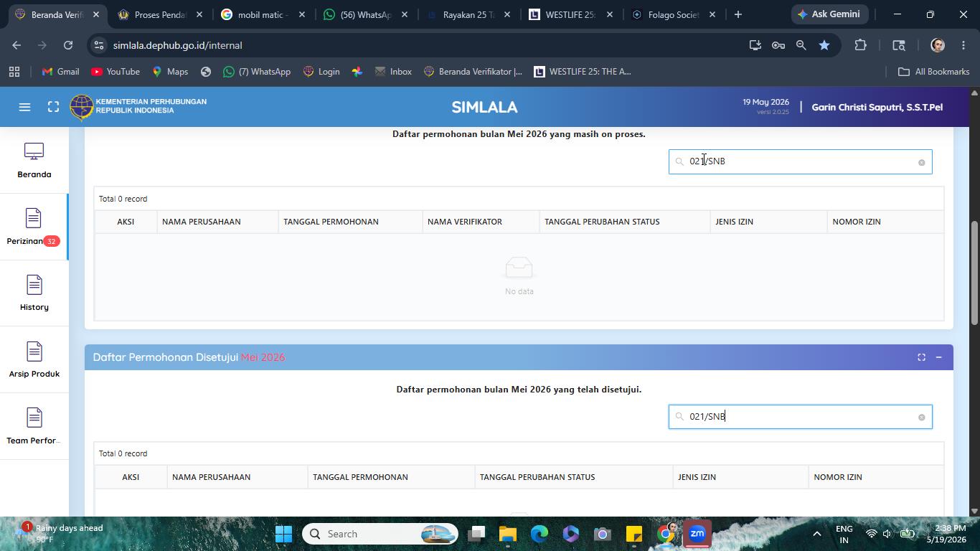The width and height of the screenshot is (980, 551).
Task: Collapse the Daftar Permohonan Disetujui panel
Action: tap(938, 357)
